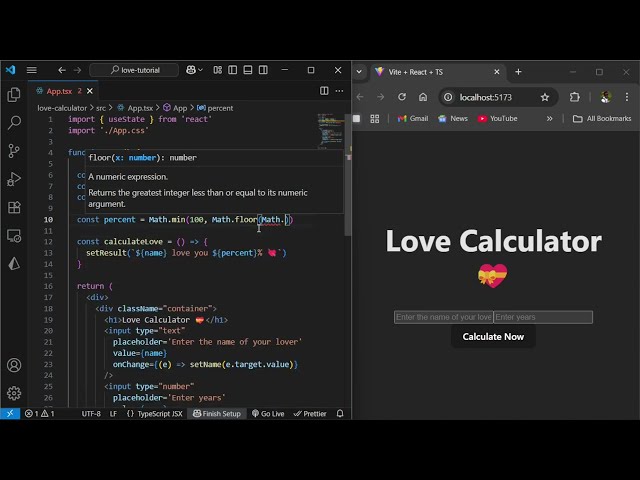Open the YouTube bookmark
The height and width of the screenshot is (480, 640).
pos(498,119)
